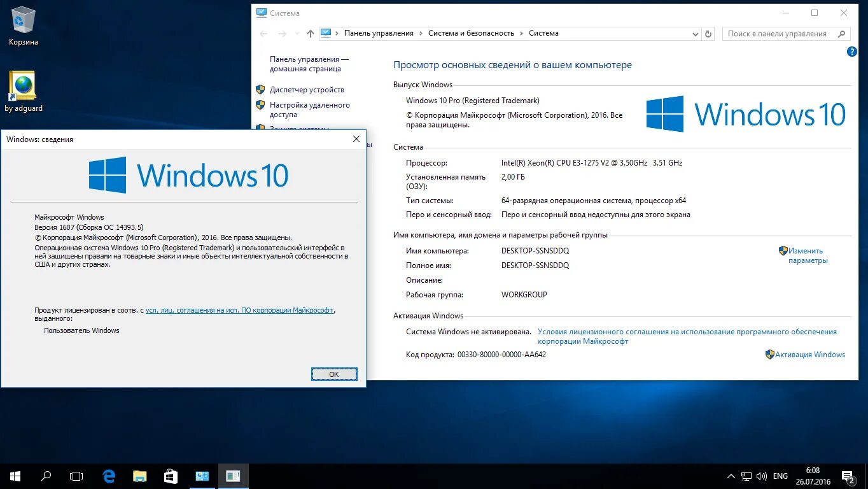Select Система breadcrumb in the address bar
Screen dimensions: 868x489
coord(543,33)
